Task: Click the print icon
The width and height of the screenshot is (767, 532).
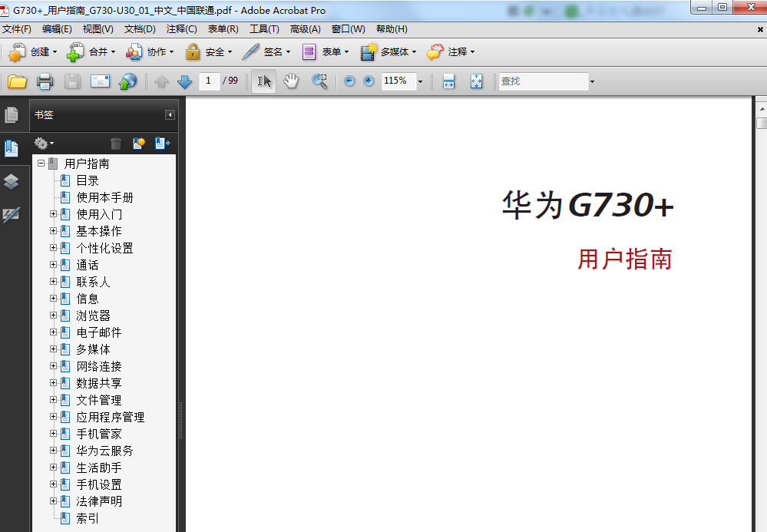Action: (x=45, y=81)
